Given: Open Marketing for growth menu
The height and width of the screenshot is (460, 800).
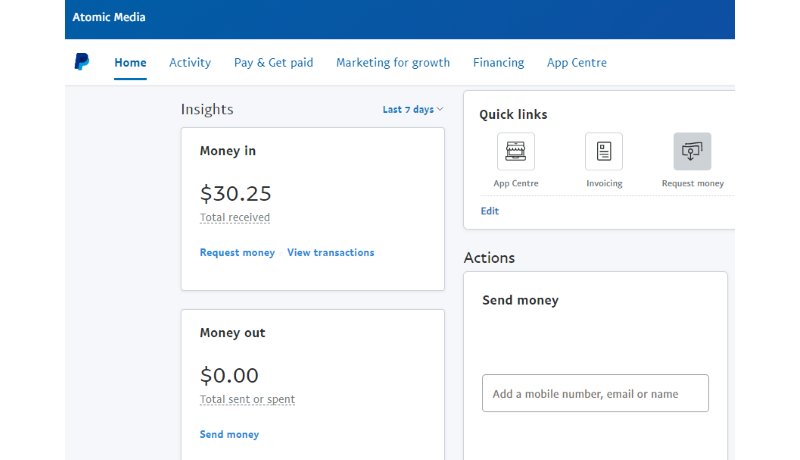Looking at the screenshot, I should [393, 63].
